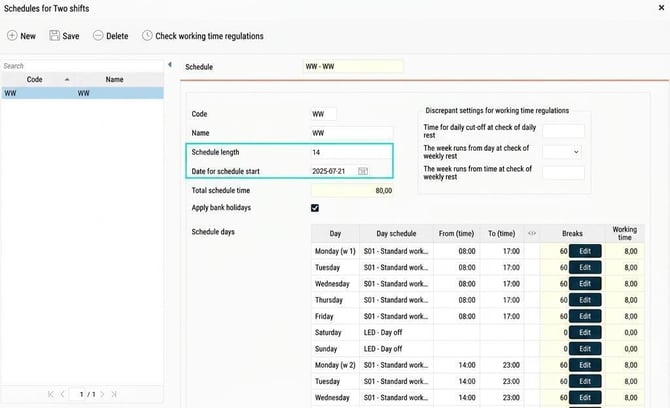
Task: Select LED - Day off for Saturday
Action: pos(396,332)
